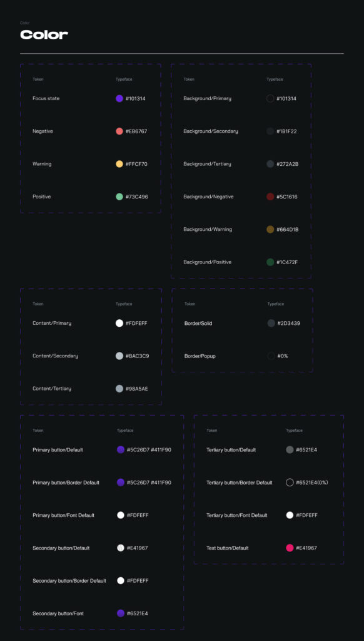Click the Border/Popup #0% value

pos(283,356)
